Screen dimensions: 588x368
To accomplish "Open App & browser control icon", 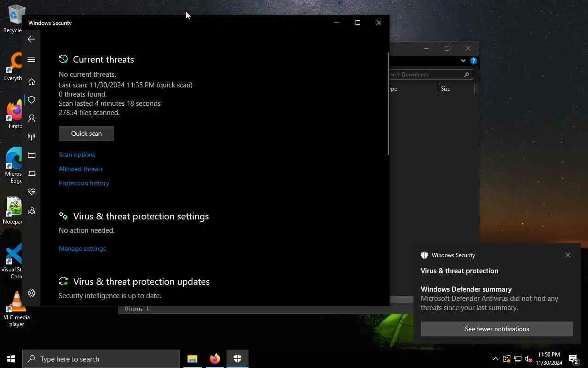I will [31, 155].
